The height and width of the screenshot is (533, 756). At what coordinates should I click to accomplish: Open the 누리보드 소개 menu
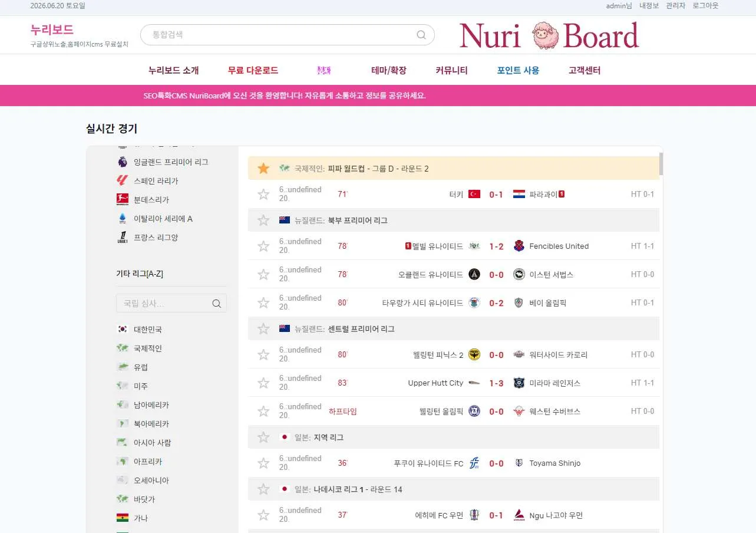tap(174, 70)
